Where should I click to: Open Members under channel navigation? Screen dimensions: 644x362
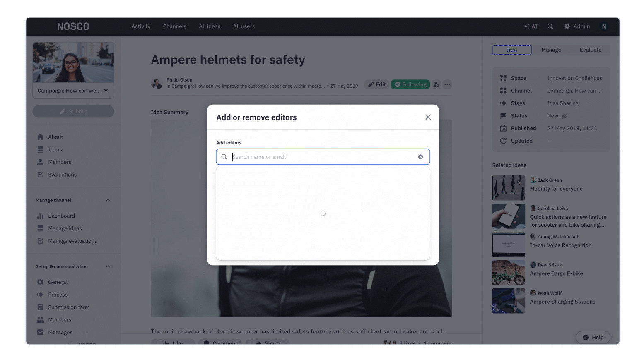(x=60, y=162)
